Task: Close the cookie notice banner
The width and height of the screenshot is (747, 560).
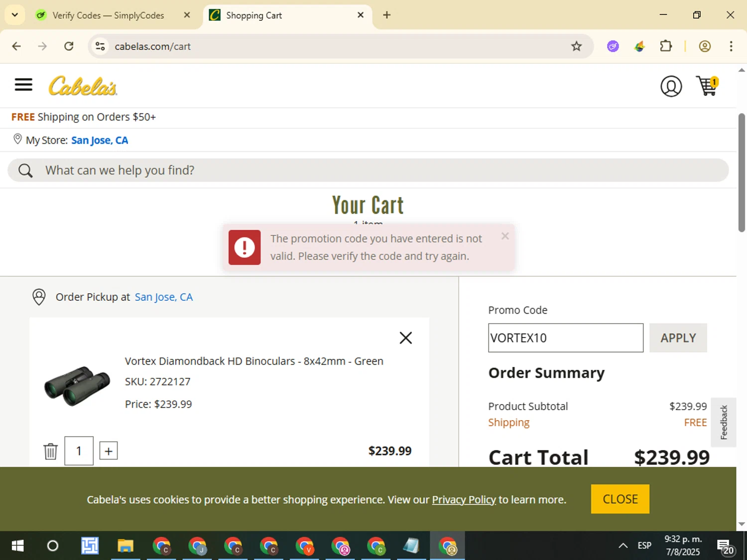Action: tap(620, 499)
